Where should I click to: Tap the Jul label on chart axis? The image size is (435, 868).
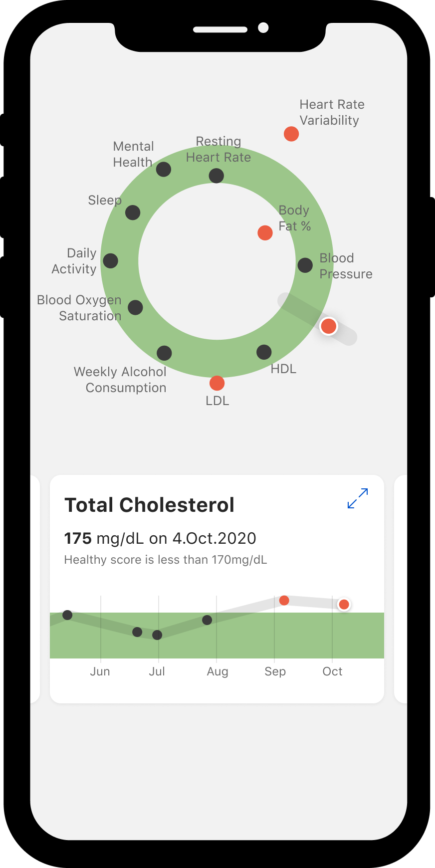157,671
